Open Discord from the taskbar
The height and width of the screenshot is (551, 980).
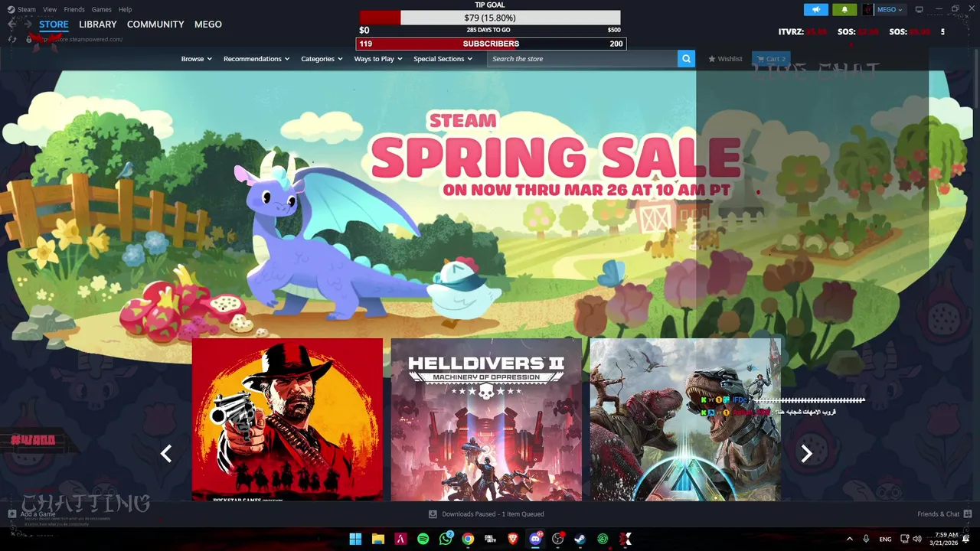coord(535,539)
